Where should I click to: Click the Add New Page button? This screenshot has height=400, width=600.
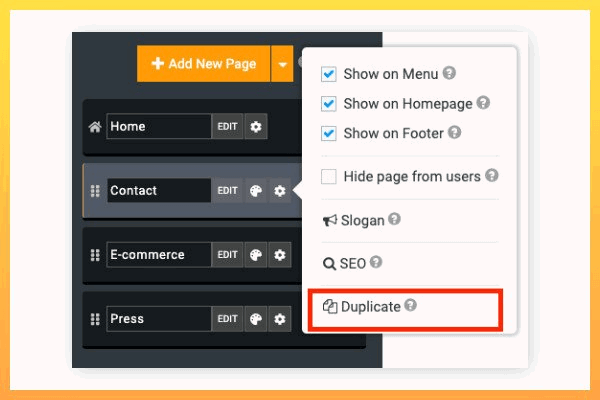[x=203, y=64]
